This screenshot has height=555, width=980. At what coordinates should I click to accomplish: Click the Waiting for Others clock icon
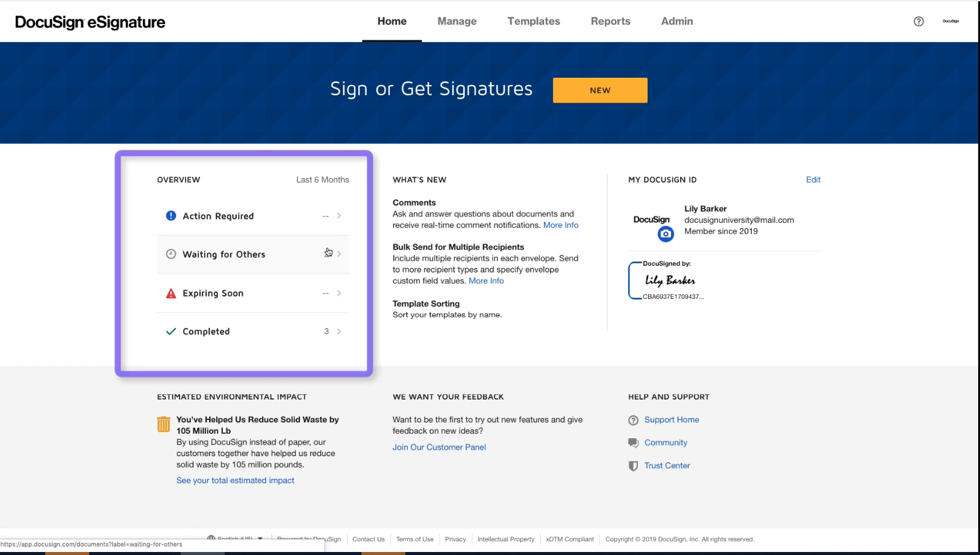tap(171, 254)
